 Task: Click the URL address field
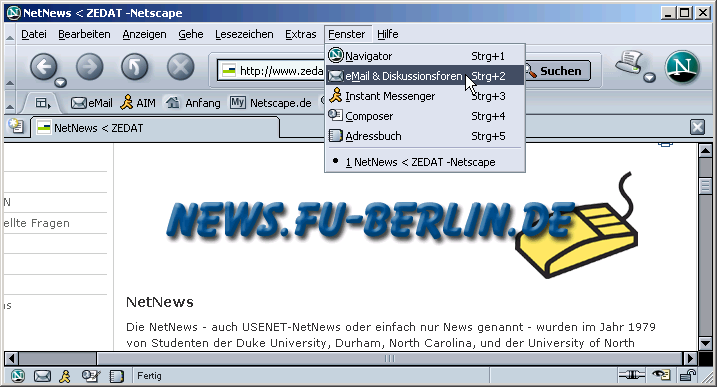(x=271, y=71)
